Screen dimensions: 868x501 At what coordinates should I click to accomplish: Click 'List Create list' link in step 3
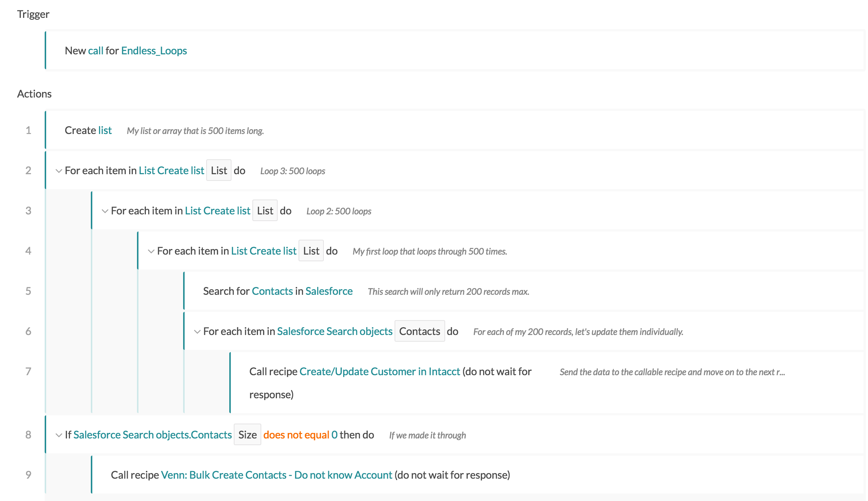click(218, 211)
